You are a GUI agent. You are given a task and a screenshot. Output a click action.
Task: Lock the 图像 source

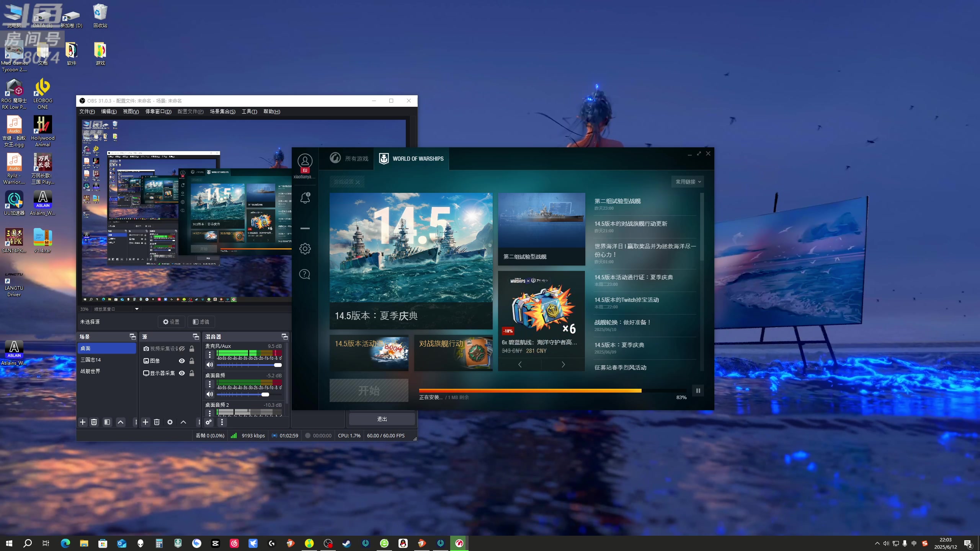(192, 361)
